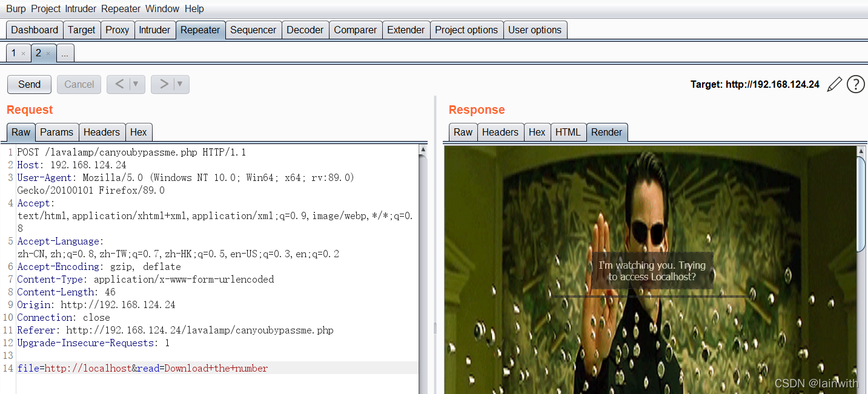Close Repeater tab 1 with its x
The height and width of the screenshot is (394, 868).
tap(23, 54)
